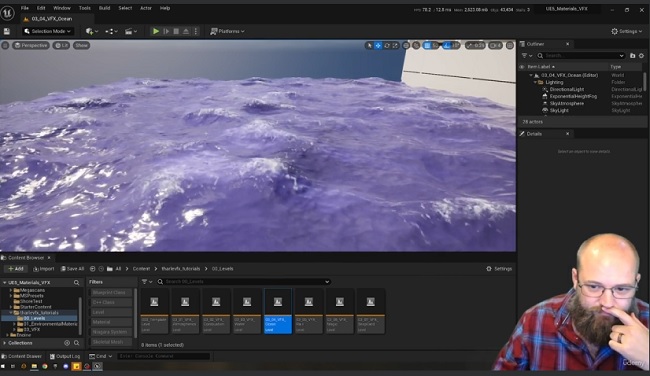Click the Perspective view mode button
The image size is (650, 376).
[31, 45]
